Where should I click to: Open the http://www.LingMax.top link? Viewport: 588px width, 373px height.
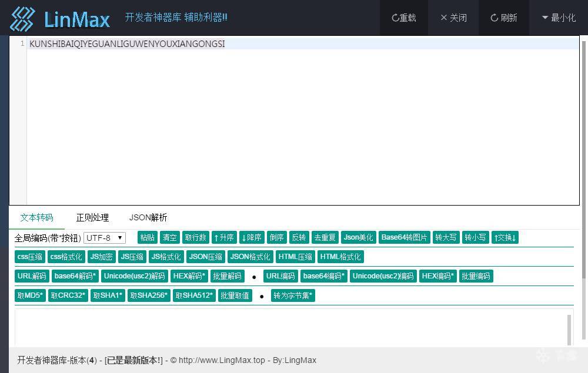(222, 360)
